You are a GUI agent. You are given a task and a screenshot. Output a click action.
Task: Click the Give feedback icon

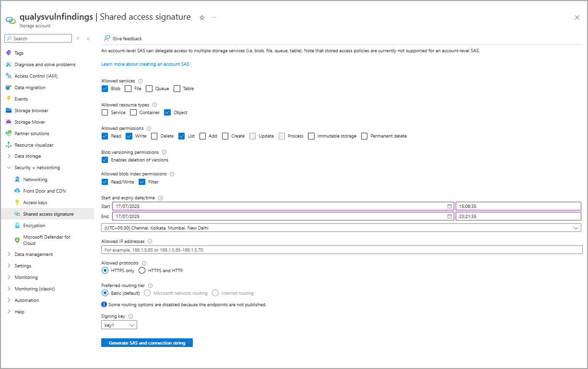[x=107, y=38]
